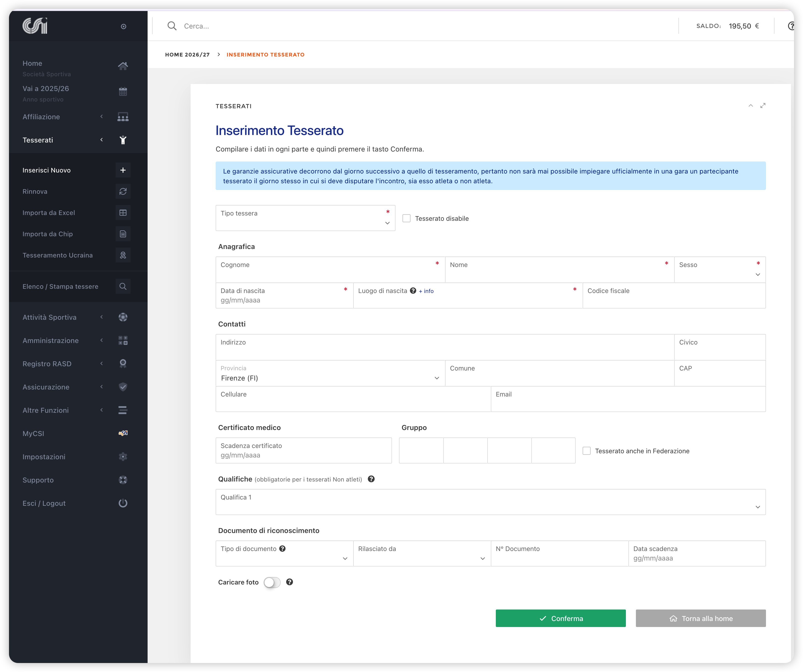Image resolution: width=803 pixels, height=672 pixels.
Task: Open the Provincia dropdown showing Firenze (FI)
Action: pos(330,373)
